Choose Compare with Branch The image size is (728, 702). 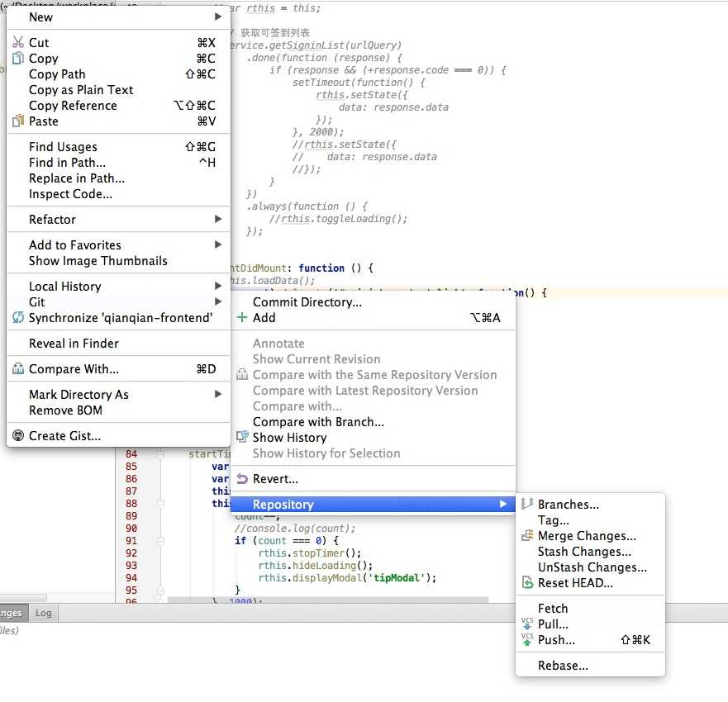coord(373,422)
